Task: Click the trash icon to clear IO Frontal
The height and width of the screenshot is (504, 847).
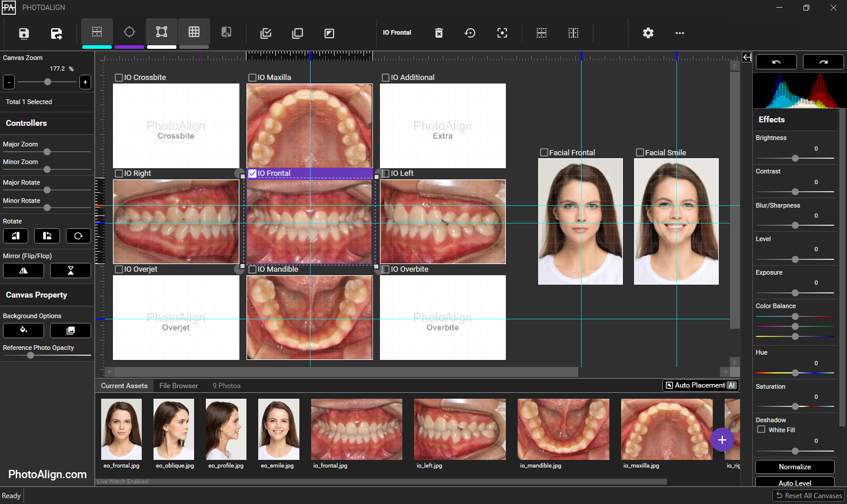Action: point(439,33)
